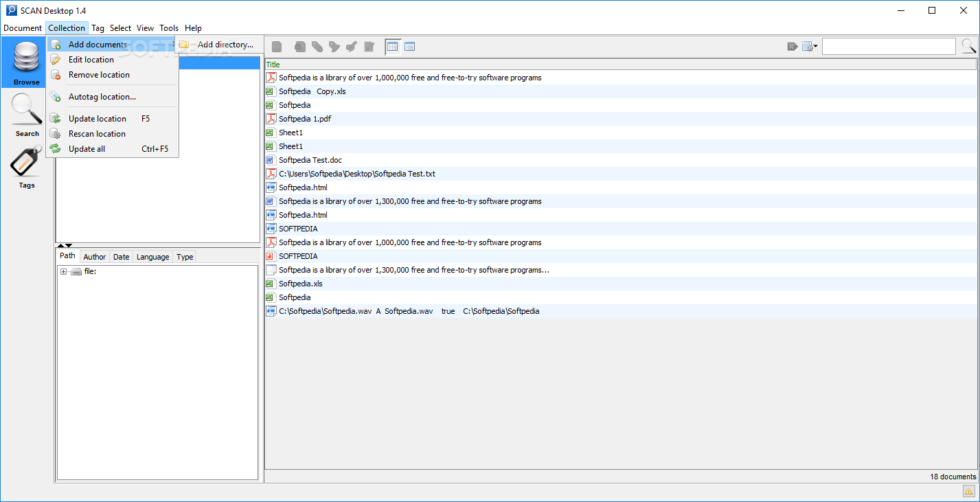Click the edit note icon in the toolbar
The width and height of the screenshot is (980, 502).
click(369, 47)
